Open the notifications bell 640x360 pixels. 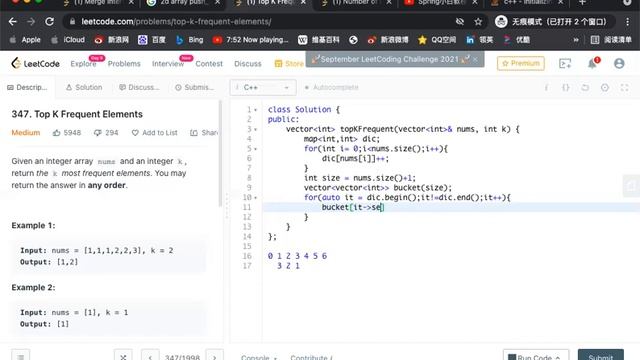[592, 63]
